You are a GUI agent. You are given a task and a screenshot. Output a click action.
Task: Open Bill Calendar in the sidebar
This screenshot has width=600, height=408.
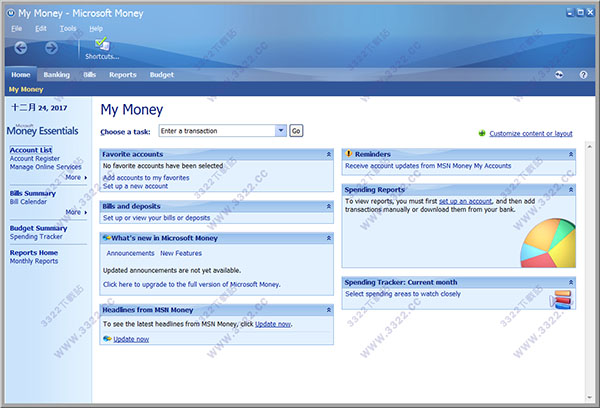pyautogui.click(x=28, y=202)
